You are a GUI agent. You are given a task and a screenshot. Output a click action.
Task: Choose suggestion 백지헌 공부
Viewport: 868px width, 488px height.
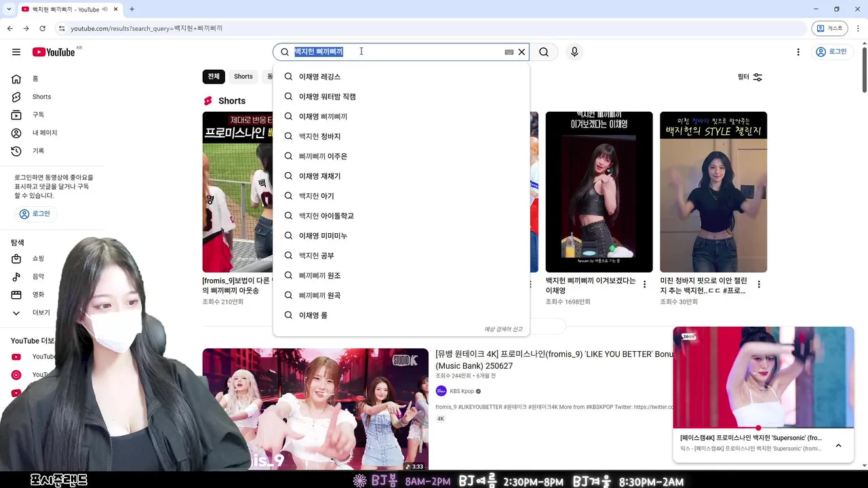401,256
